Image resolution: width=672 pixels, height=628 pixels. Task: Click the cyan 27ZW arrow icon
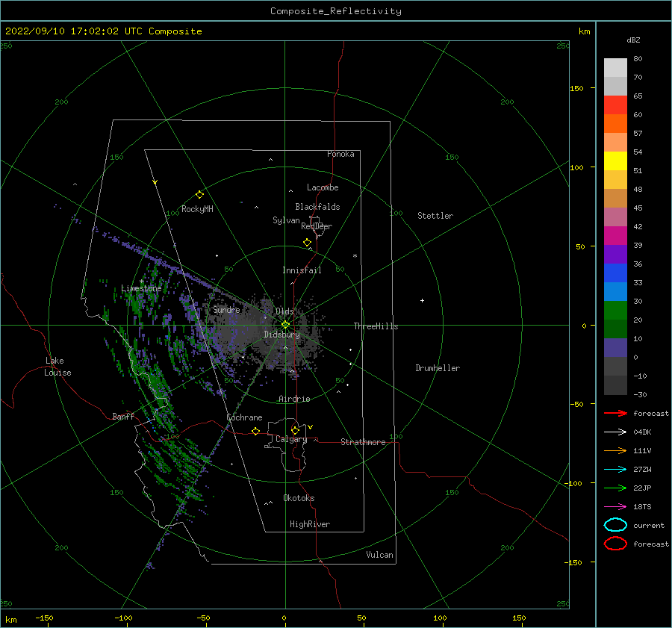(x=615, y=470)
